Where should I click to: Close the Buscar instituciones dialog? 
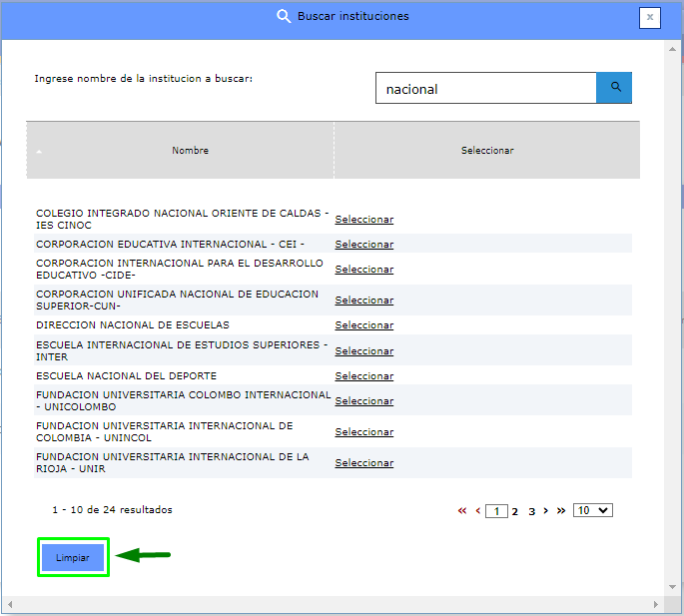pyautogui.click(x=650, y=17)
